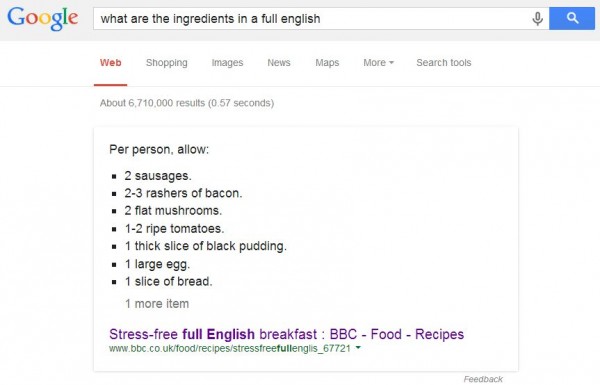
Task: Click the '2 sausages' list item
Action: (158, 176)
